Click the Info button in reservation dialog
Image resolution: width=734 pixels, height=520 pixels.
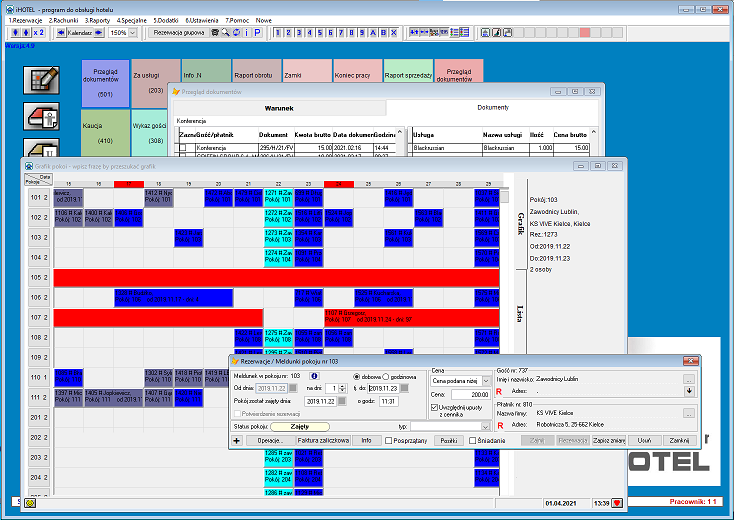[366, 440]
